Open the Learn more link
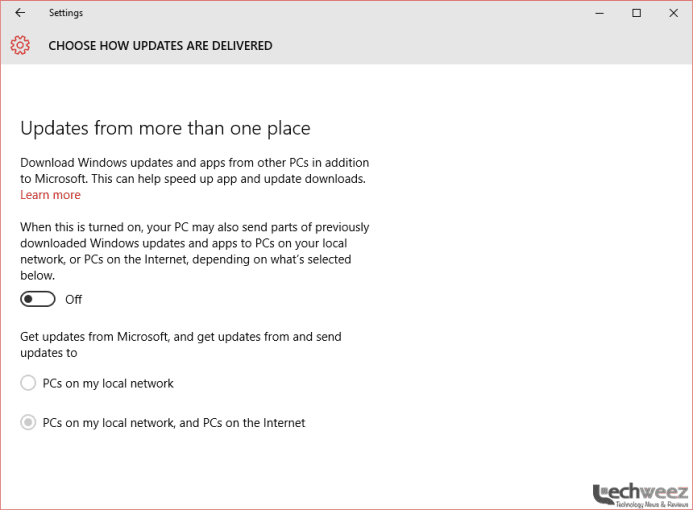Screen dimensions: 693x510 coord(50,195)
